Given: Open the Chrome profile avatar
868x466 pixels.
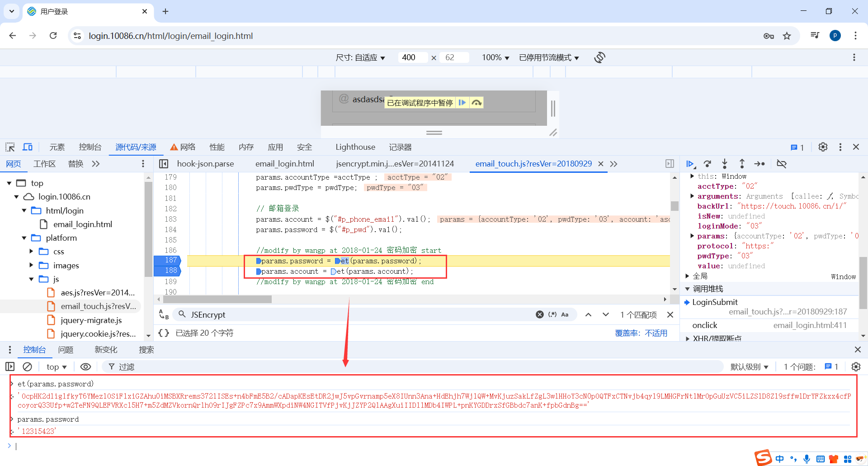Looking at the screenshot, I should pos(835,36).
